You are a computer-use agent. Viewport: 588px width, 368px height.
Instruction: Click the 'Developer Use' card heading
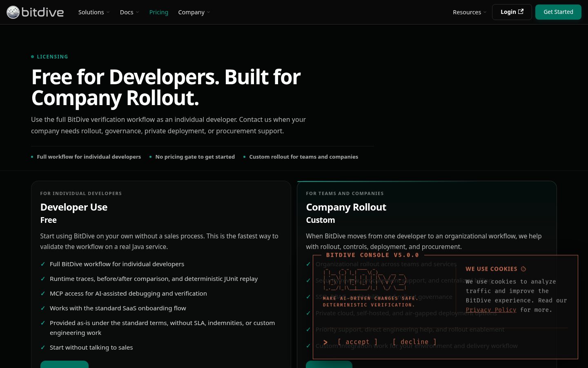[x=74, y=207]
